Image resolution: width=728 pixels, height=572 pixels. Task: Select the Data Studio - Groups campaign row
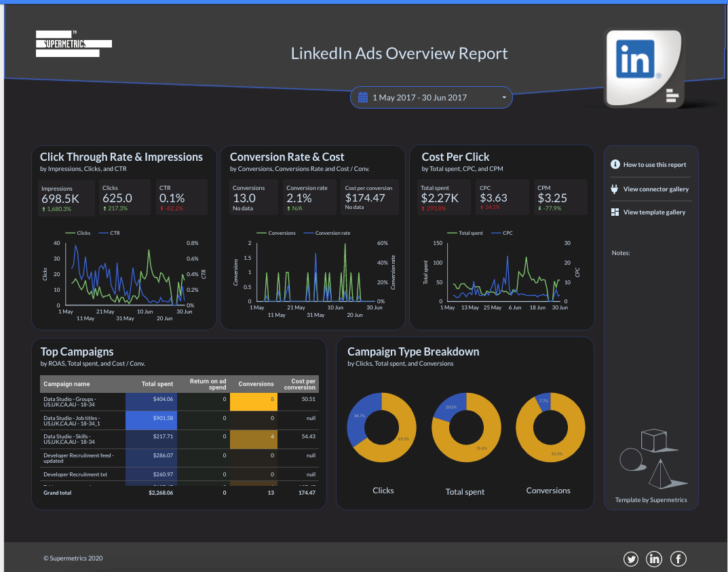(x=179, y=402)
